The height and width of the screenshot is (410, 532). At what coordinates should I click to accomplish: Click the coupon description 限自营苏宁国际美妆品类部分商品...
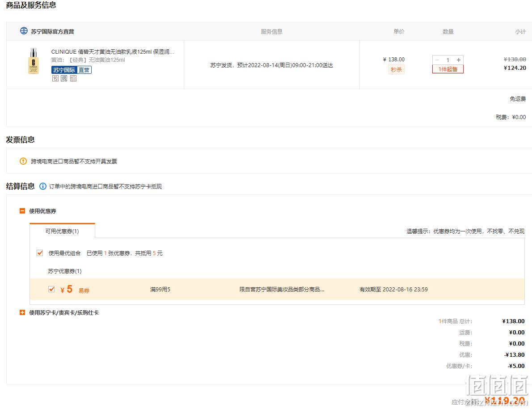point(282,290)
